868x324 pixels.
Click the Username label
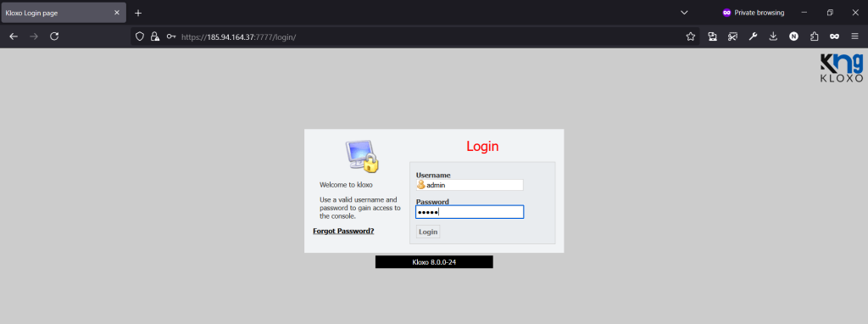(x=433, y=175)
